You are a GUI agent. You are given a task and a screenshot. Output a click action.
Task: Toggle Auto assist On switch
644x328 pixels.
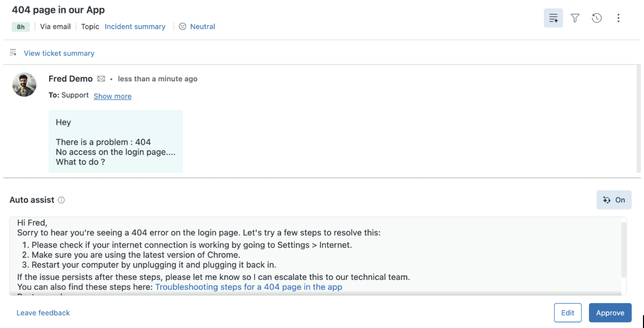[614, 200]
